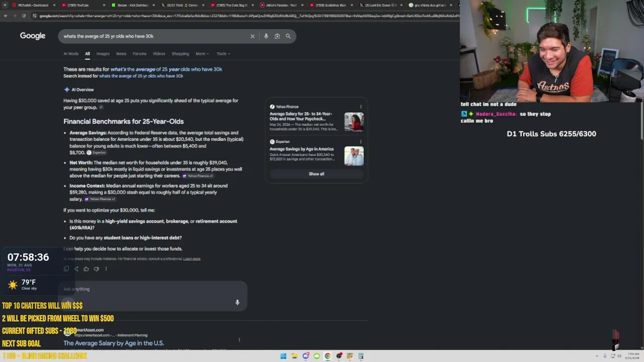The image size is (644, 362).
Task: Switch to the Videos tab
Action: click(x=159, y=54)
